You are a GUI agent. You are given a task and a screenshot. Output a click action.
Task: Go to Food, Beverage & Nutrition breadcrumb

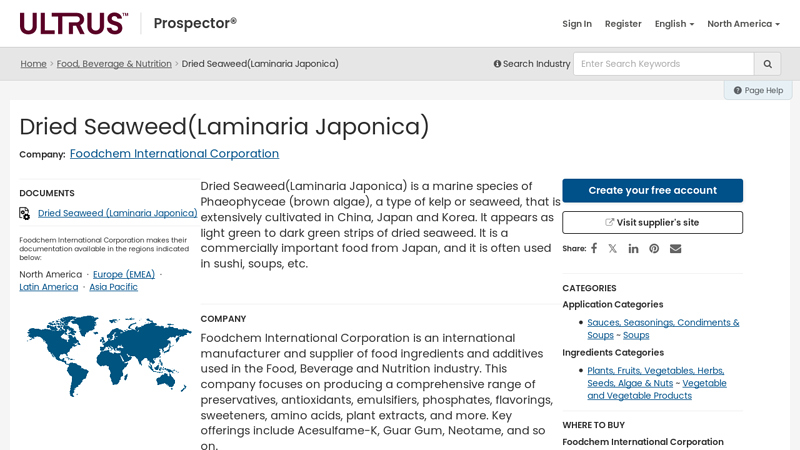tap(114, 64)
